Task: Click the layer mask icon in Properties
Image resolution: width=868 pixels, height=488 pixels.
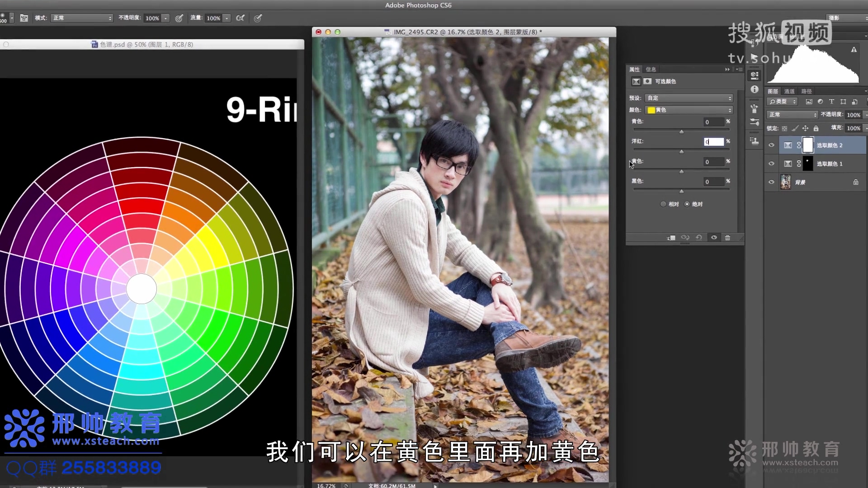Action: point(647,81)
